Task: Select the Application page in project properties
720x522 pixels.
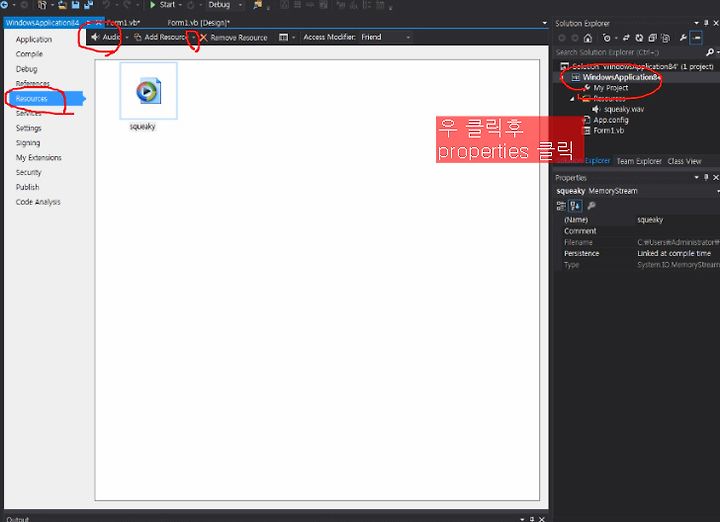Action: 34,39
